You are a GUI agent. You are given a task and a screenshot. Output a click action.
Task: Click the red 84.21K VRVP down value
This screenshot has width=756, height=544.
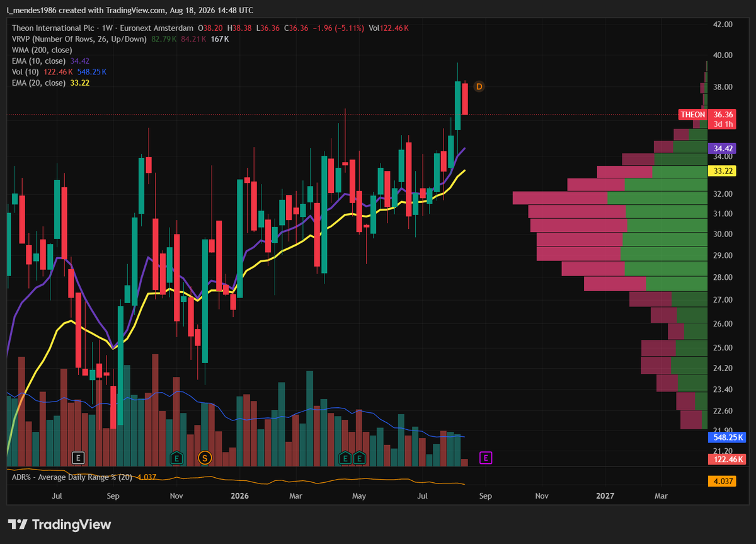click(x=194, y=39)
